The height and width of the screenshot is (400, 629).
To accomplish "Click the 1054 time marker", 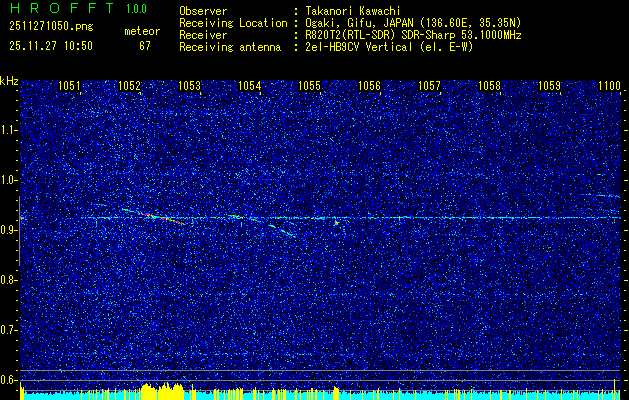I will click(x=250, y=86).
